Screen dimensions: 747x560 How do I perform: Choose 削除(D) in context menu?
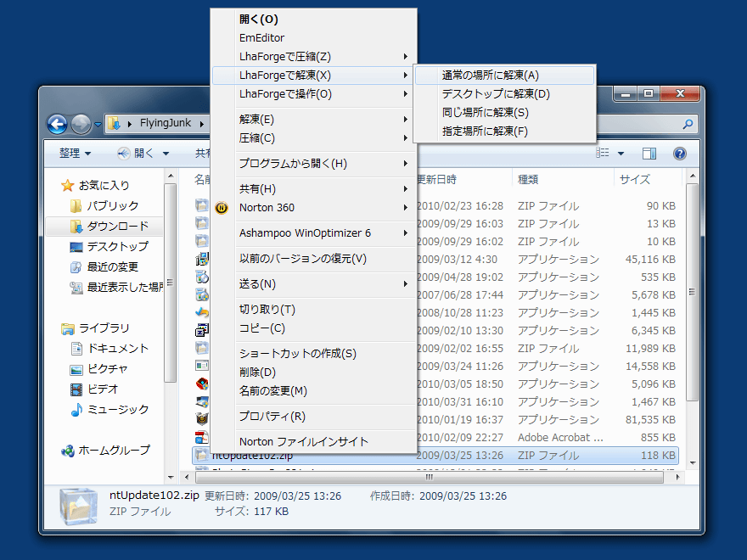tap(314, 372)
